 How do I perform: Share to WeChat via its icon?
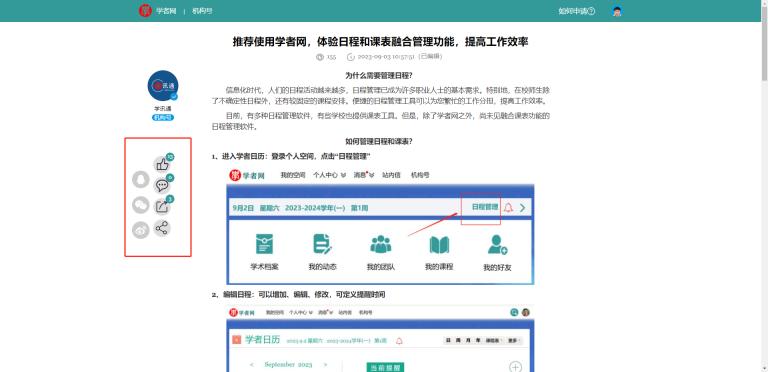point(141,205)
